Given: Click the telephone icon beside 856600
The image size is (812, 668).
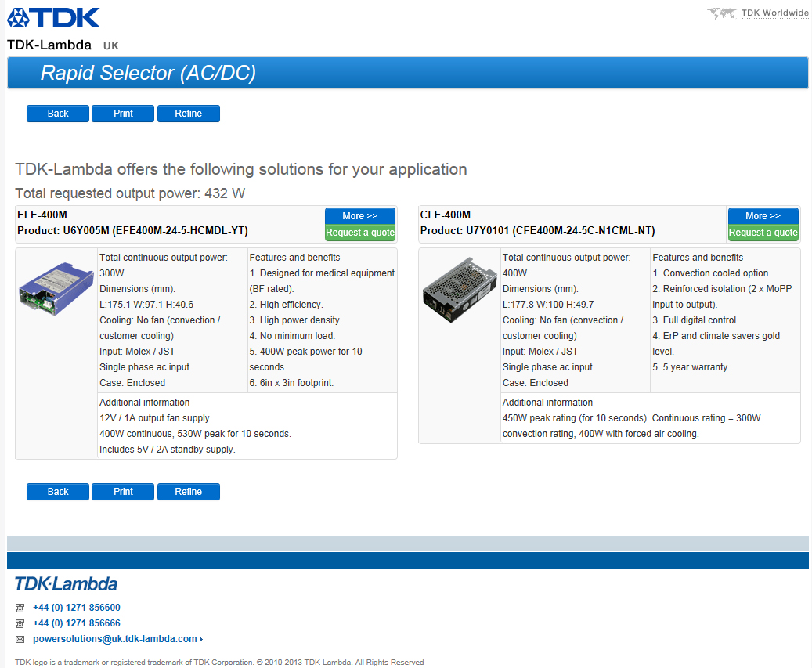Looking at the screenshot, I should (x=20, y=608).
